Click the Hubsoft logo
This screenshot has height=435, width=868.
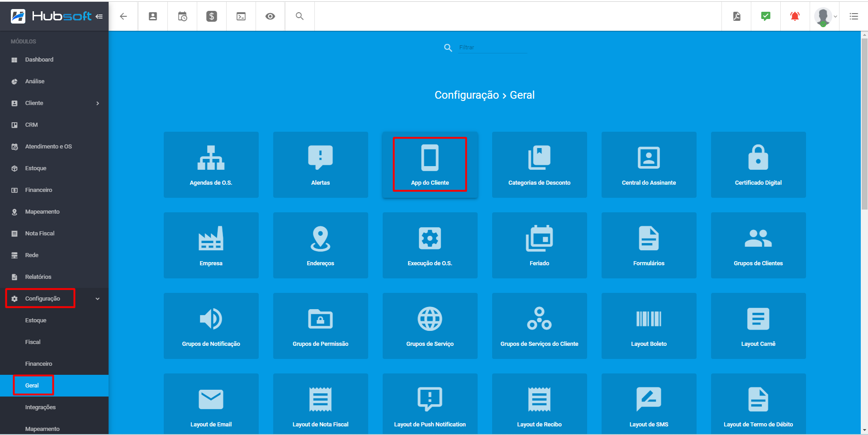[x=51, y=16]
